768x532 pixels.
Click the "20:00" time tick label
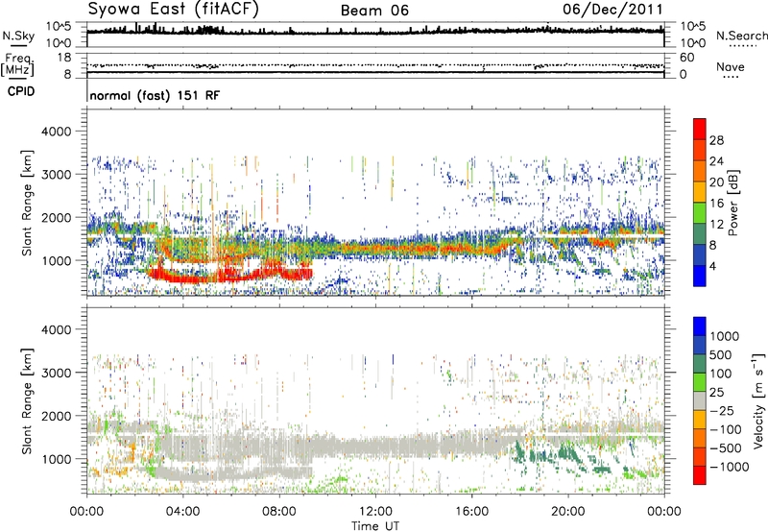coord(567,512)
